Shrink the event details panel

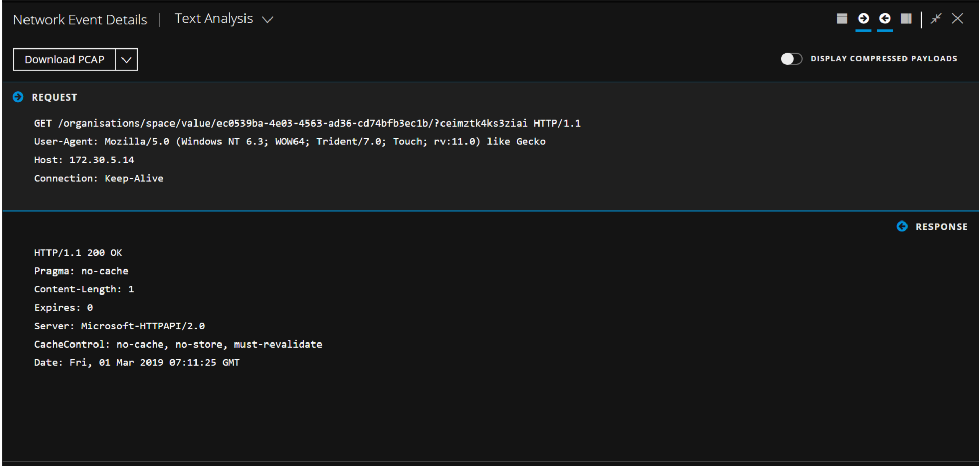pyautogui.click(x=936, y=19)
